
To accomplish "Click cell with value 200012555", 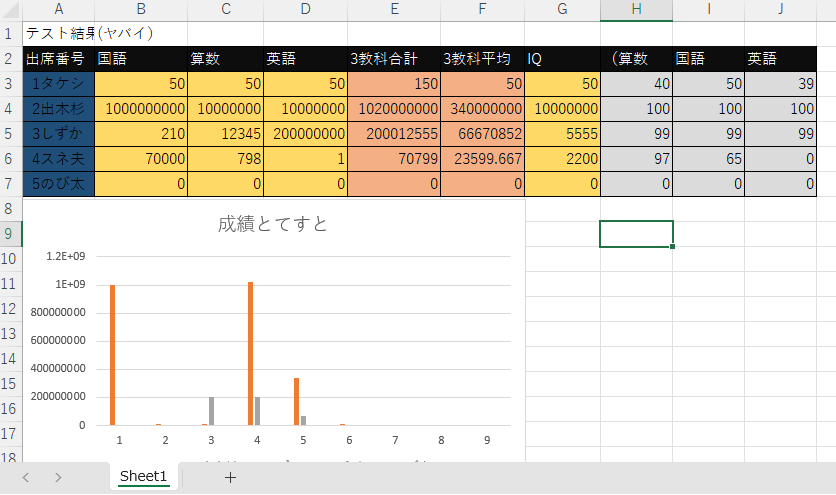I will coord(394,134).
